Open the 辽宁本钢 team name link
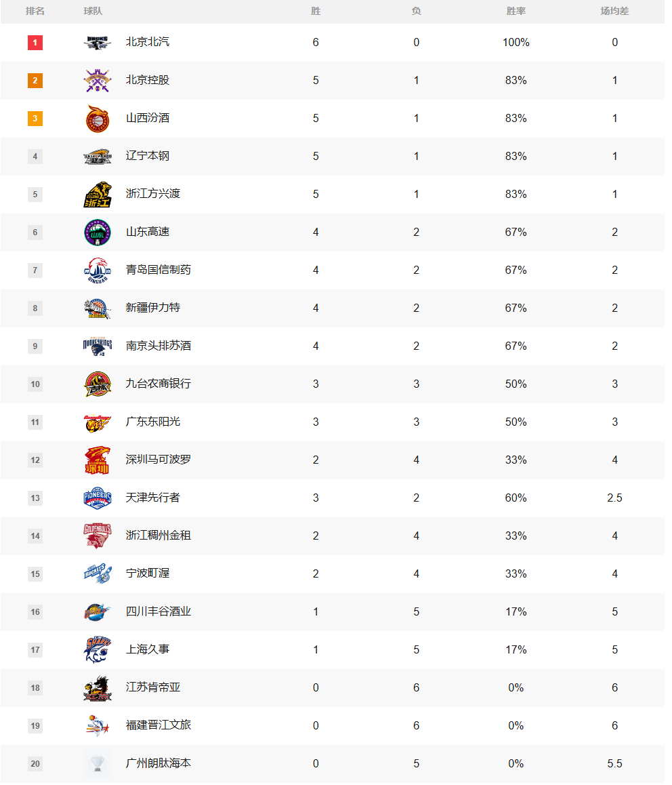The height and width of the screenshot is (785, 672). (148, 156)
